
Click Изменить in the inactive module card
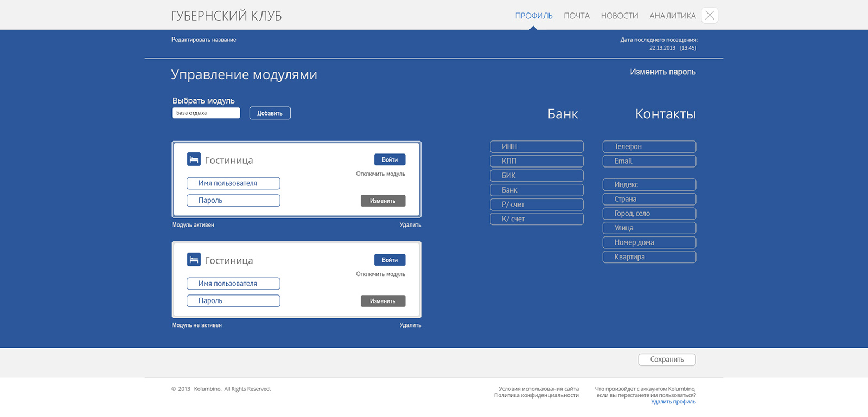point(383,301)
